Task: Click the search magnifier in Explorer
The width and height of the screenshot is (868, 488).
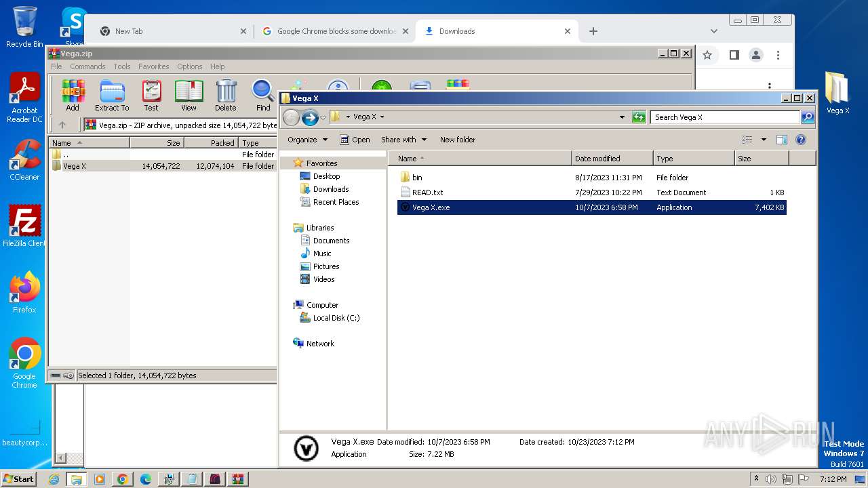Action: [808, 117]
